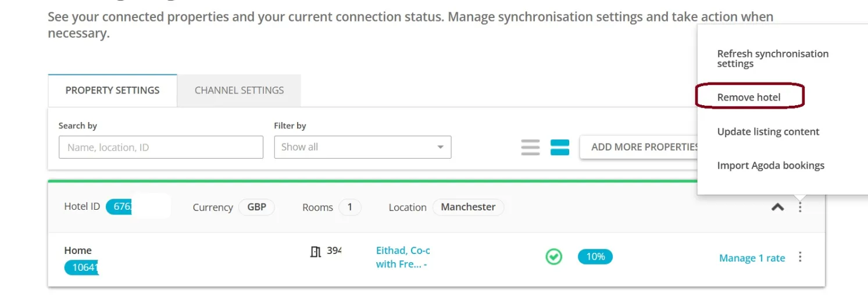868x297 pixels.
Task: Open Home room row three-dot menu
Action: click(800, 257)
